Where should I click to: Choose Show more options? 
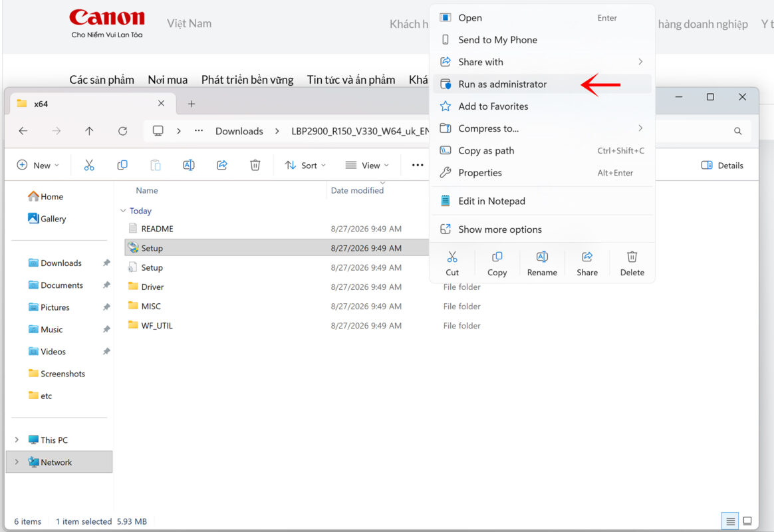point(542,229)
